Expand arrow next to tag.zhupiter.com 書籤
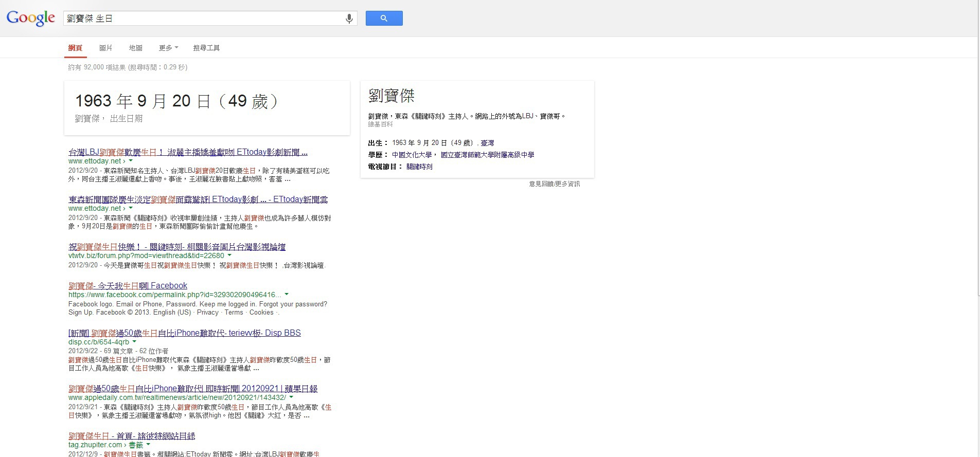The width and height of the screenshot is (980, 457). pos(148,445)
